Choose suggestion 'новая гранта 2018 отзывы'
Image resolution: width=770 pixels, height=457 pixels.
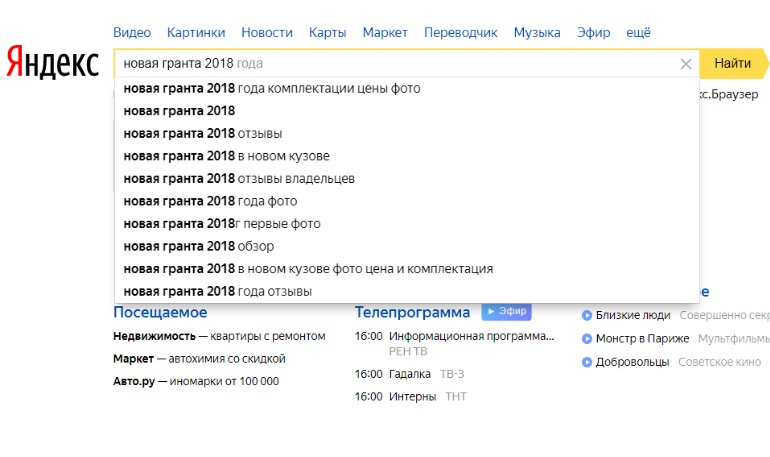(x=407, y=134)
